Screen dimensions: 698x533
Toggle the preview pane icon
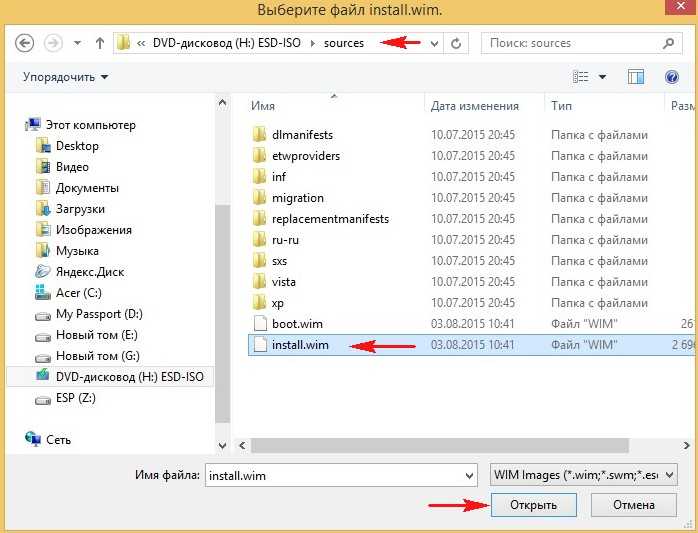pos(636,77)
